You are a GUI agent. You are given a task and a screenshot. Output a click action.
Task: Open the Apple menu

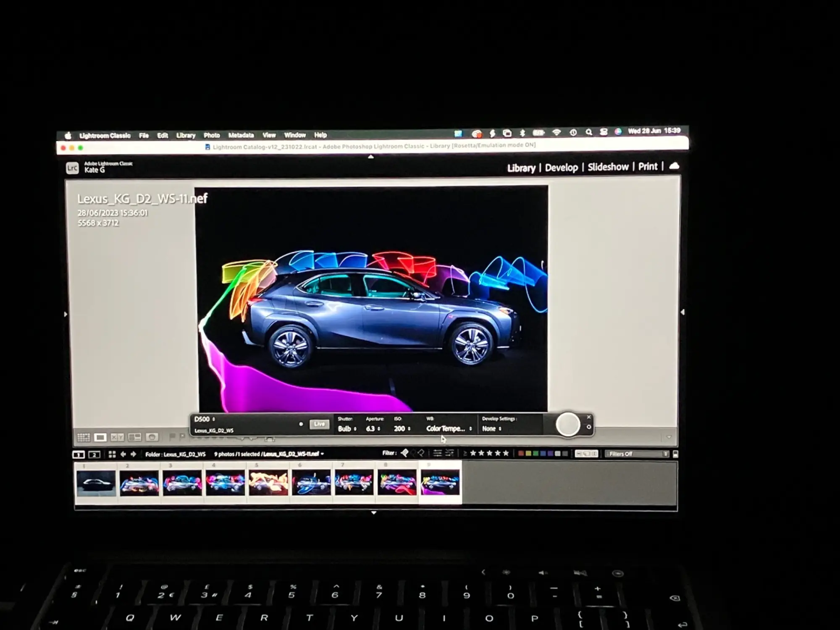pos(68,136)
